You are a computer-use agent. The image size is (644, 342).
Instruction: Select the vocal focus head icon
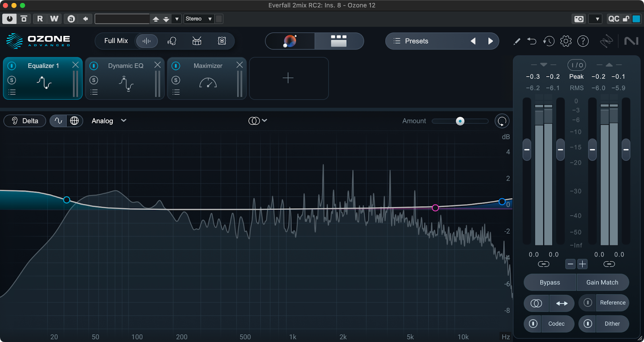172,41
